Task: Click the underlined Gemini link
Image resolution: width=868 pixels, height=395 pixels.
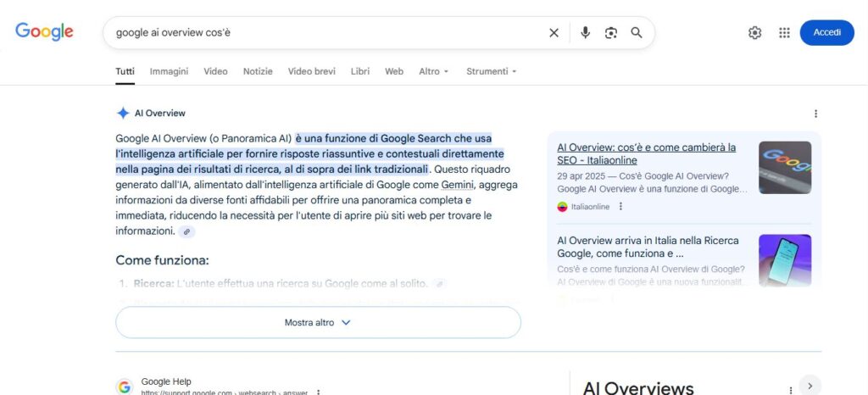Action: 457,185
